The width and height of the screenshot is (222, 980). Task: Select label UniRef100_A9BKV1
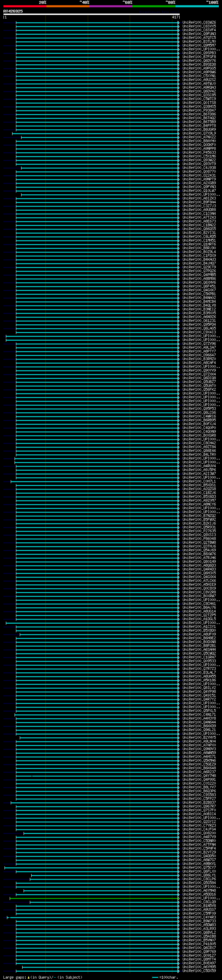(199, 864)
